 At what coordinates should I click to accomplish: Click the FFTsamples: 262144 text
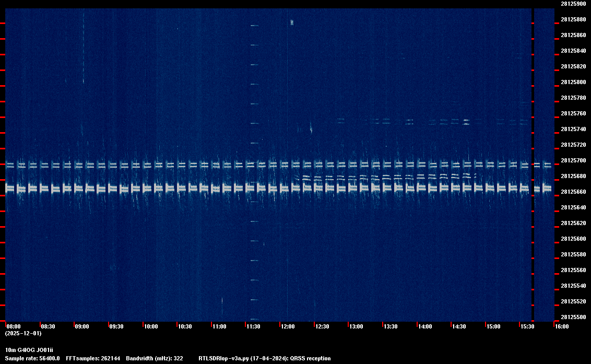point(93,358)
